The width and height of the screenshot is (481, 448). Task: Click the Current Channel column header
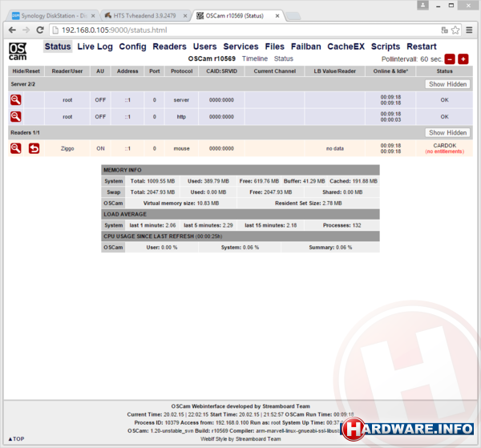[x=274, y=71]
